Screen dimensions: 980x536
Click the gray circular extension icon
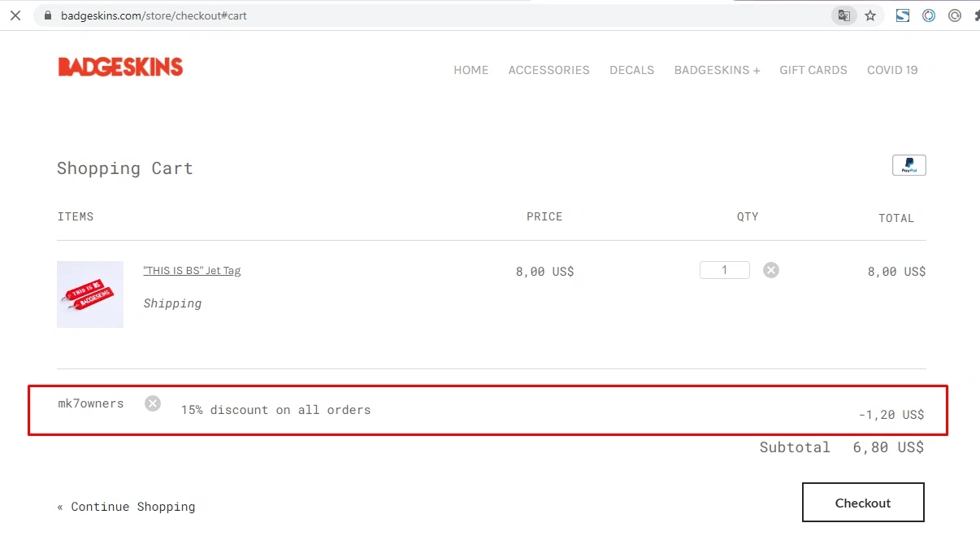click(x=955, y=15)
